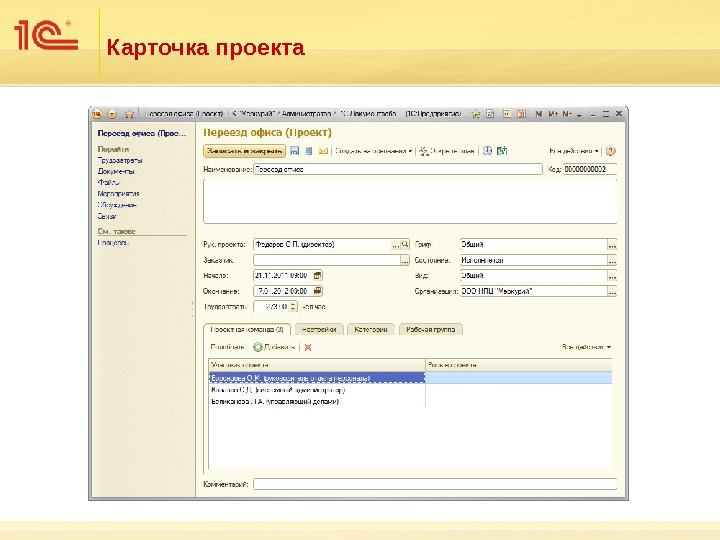This screenshot has width=720, height=540.
Task: Open the team table's Все действия menu
Action: click(x=586, y=347)
